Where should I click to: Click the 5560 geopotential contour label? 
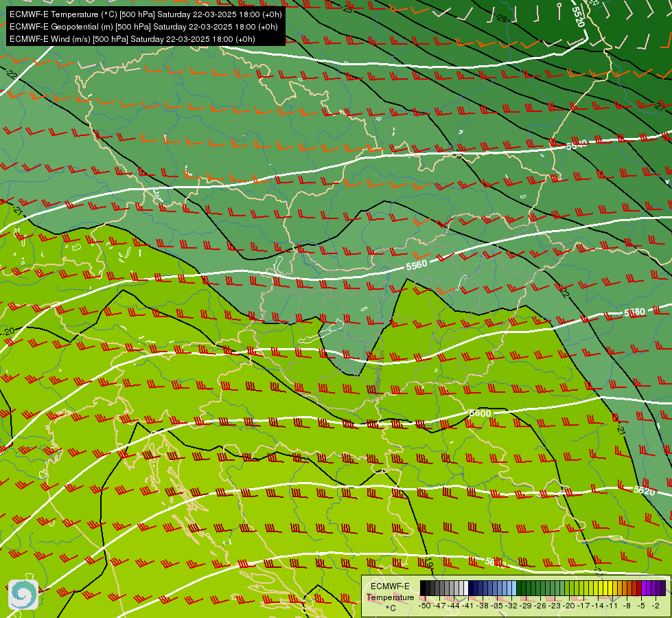coord(417,264)
